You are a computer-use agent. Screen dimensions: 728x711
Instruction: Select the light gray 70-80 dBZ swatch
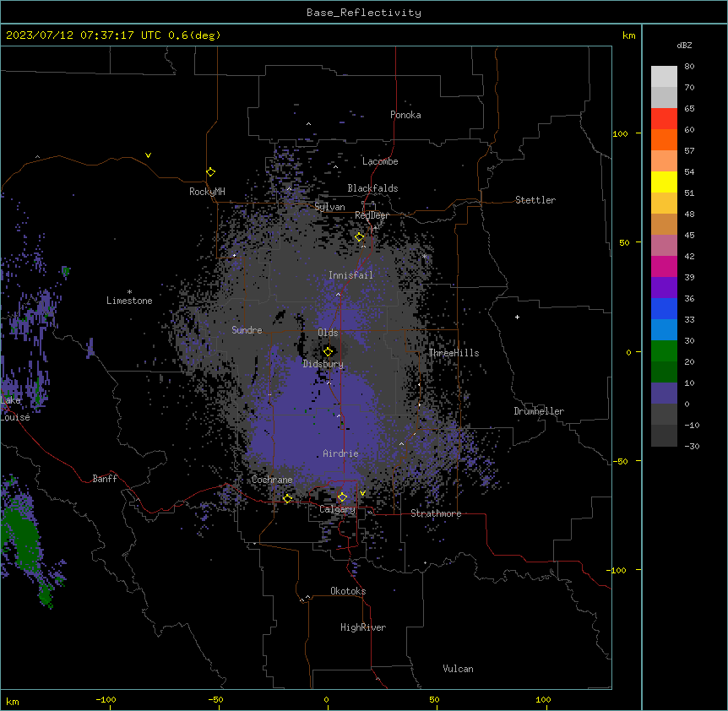(x=664, y=76)
